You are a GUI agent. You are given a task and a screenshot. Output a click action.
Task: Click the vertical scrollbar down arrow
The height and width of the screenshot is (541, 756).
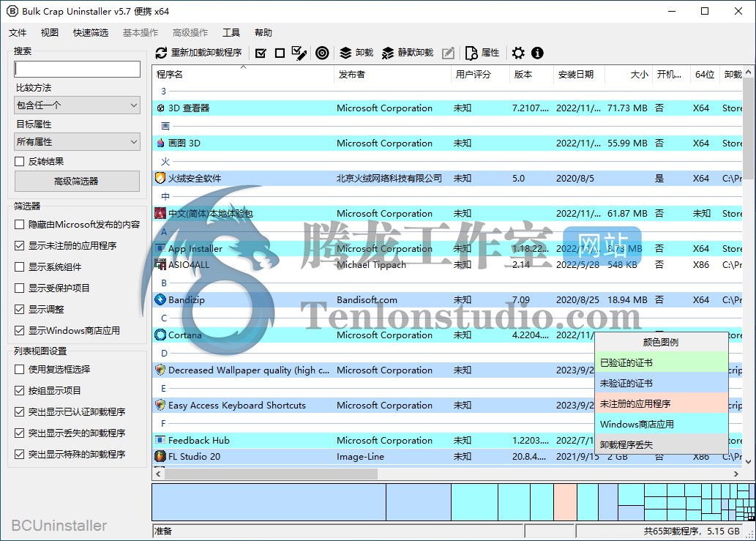click(748, 461)
